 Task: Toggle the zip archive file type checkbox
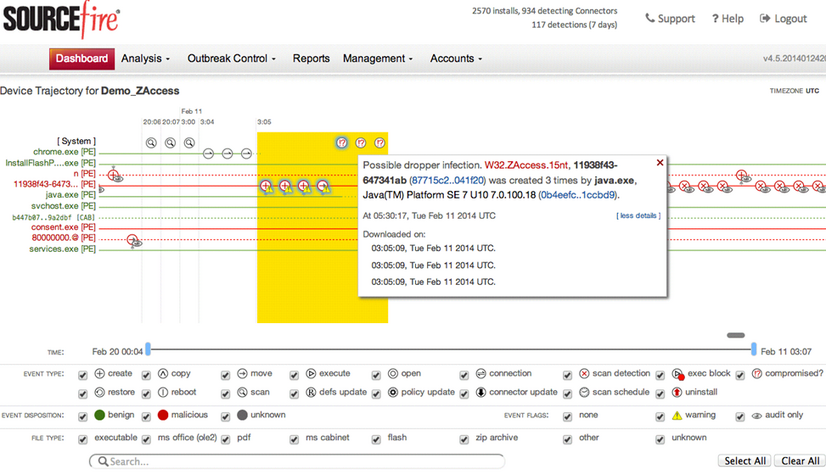pyautogui.click(x=464, y=439)
